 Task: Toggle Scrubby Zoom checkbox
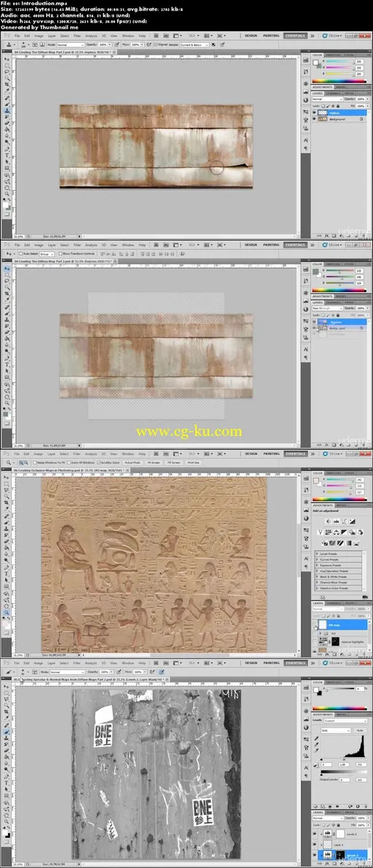coord(99,463)
